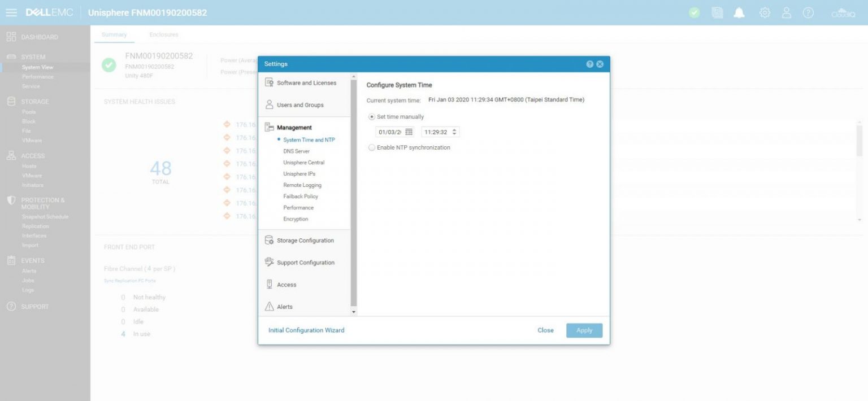Viewport: 868px width, 401px height.
Task: Open Performance under Management in Settings
Action: [298, 208]
